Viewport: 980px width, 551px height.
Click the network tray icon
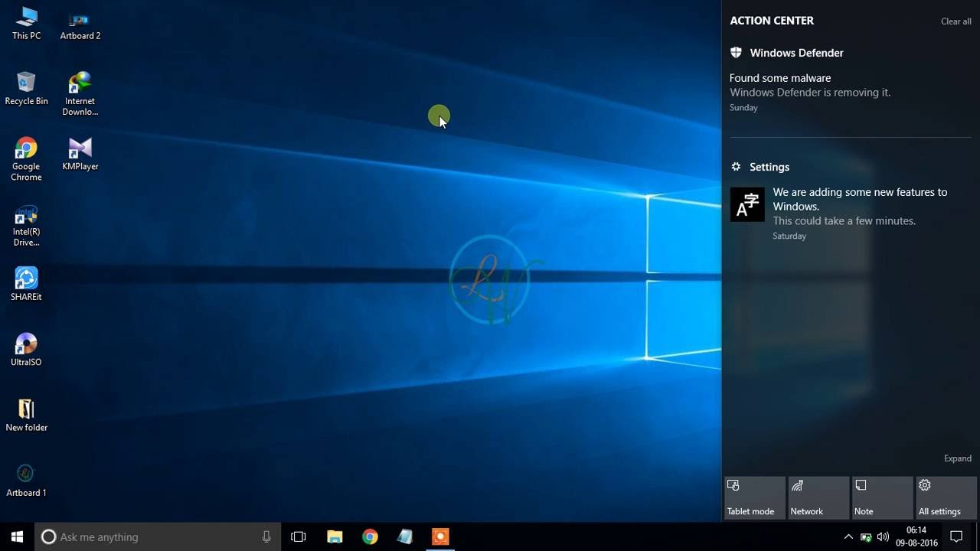(x=866, y=536)
